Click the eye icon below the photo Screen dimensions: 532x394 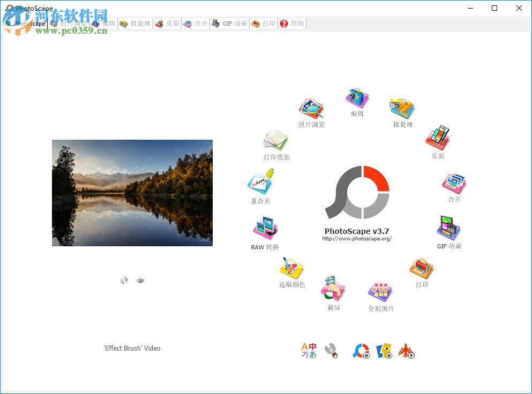click(x=140, y=280)
